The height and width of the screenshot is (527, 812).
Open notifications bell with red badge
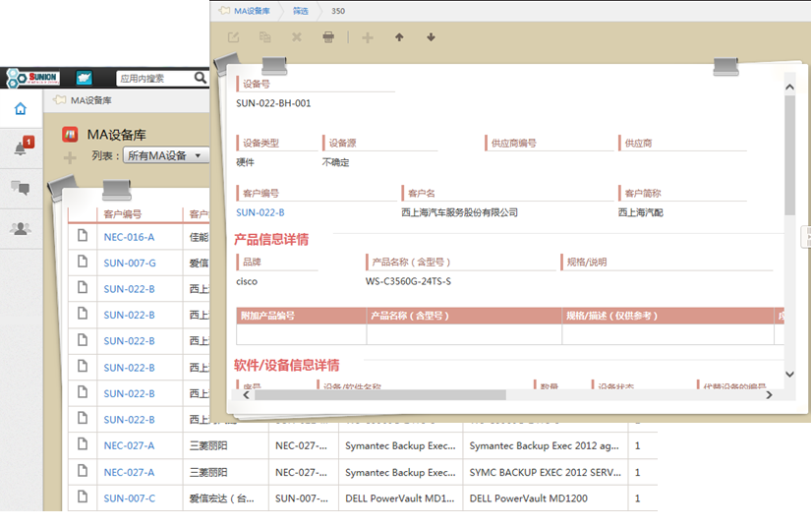point(23,147)
